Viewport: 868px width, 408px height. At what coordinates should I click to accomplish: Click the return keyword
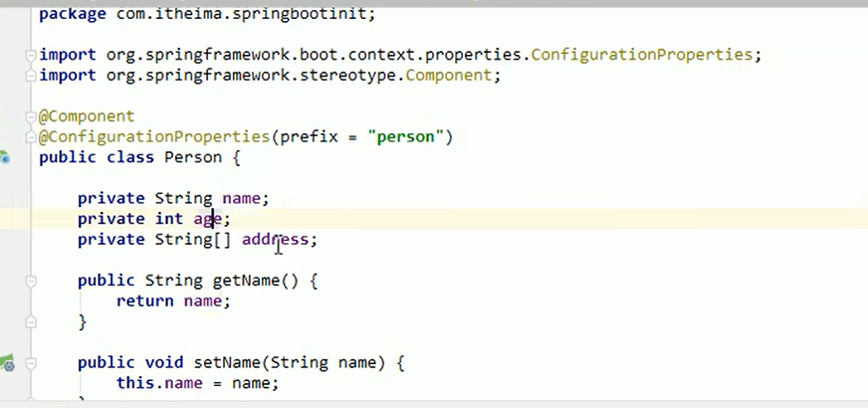(x=144, y=302)
